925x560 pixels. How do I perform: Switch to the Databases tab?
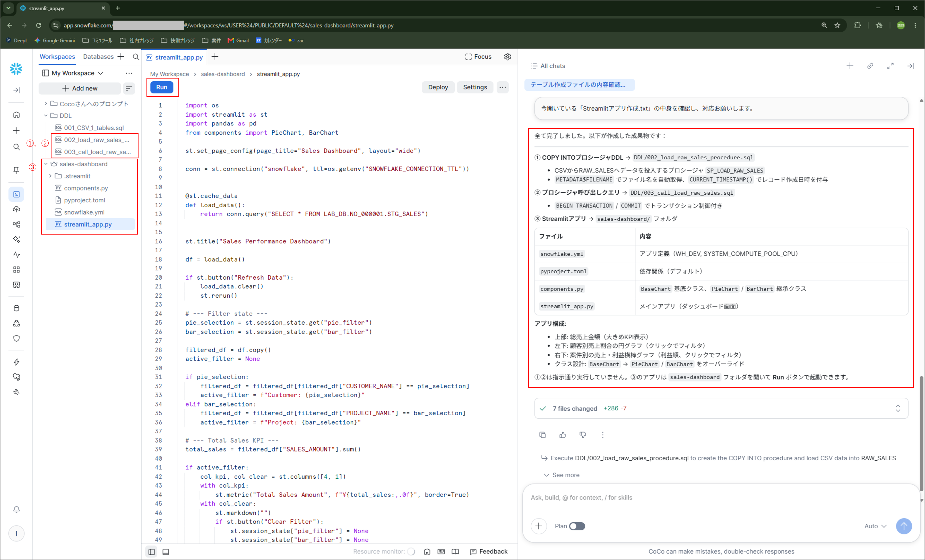pos(98,57)
